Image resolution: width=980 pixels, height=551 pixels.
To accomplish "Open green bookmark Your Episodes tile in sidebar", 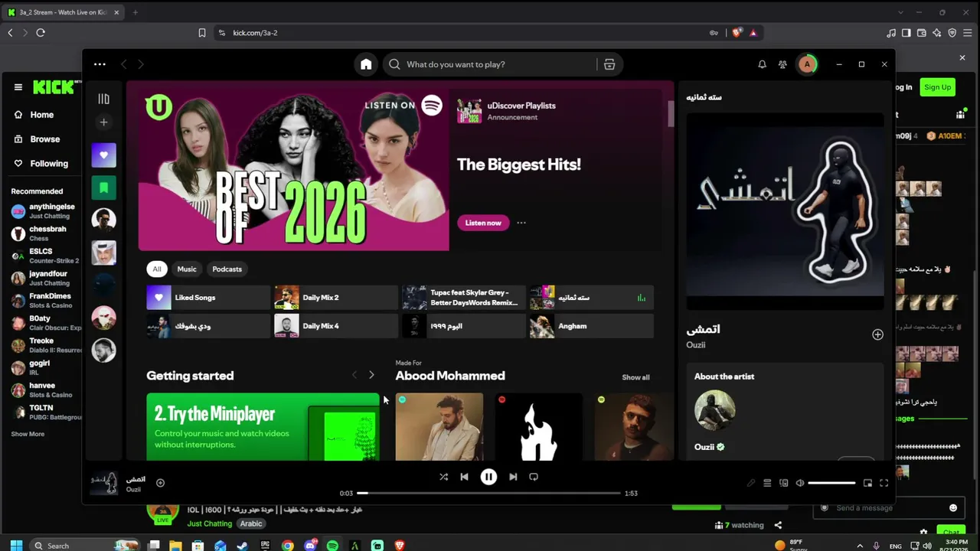I will 104,187.
